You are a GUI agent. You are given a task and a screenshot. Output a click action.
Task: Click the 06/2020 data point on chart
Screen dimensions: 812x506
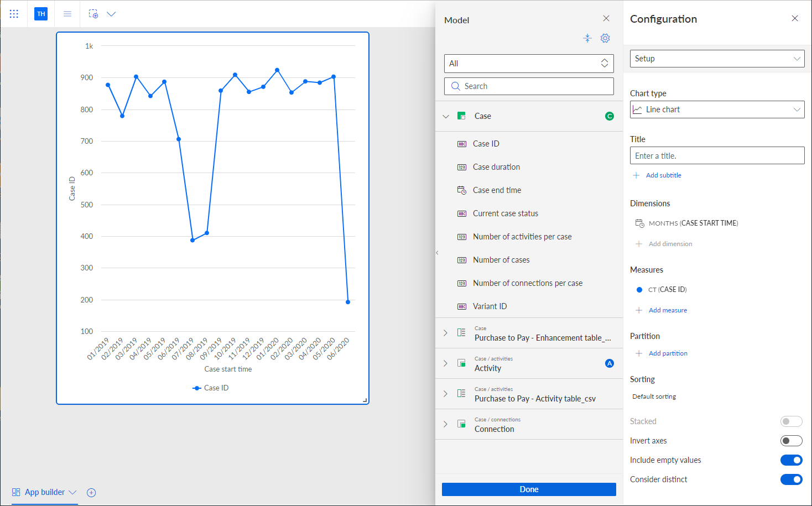(x=348, y=302)
